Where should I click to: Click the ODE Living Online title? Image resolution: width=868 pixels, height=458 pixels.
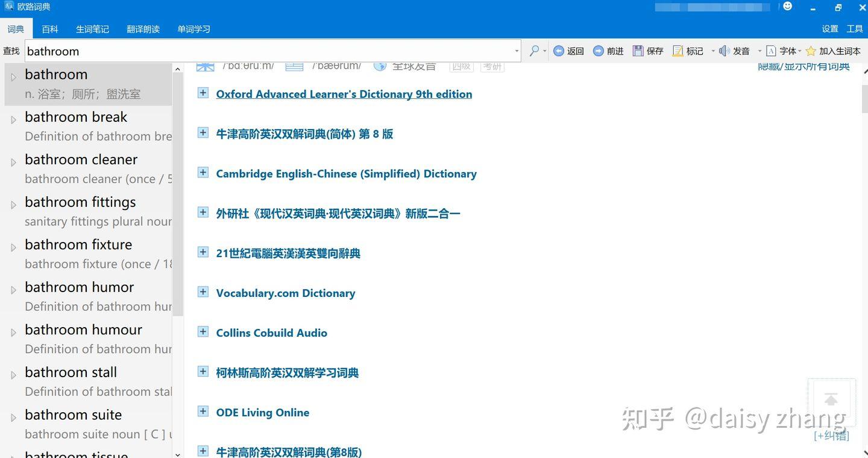pyautogui.click(x=263, y=413)
